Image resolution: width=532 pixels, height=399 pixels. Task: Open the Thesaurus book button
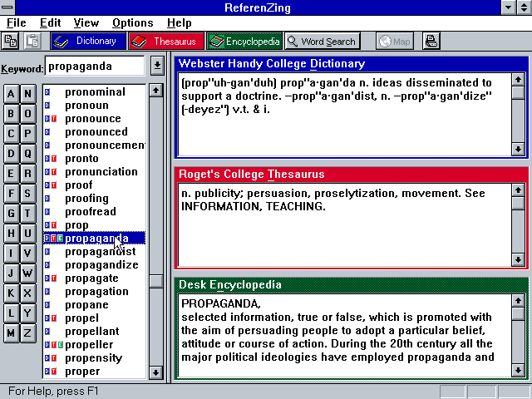[x=166, y=41]
